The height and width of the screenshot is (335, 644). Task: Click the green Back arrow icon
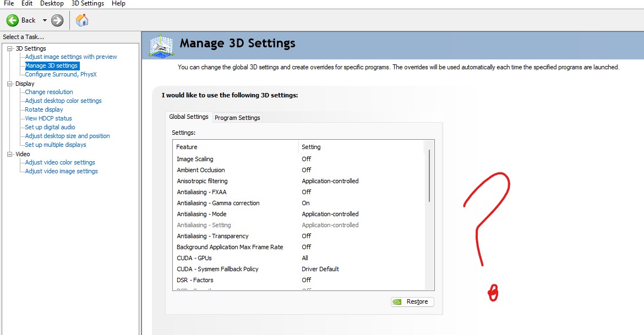pos(13,20)
